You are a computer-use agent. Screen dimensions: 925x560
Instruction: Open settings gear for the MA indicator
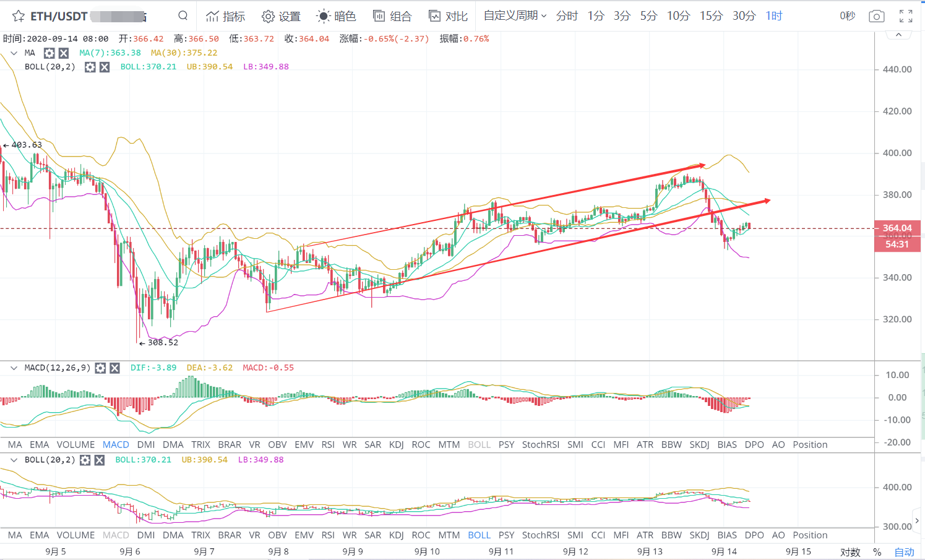tap(49, 53)
